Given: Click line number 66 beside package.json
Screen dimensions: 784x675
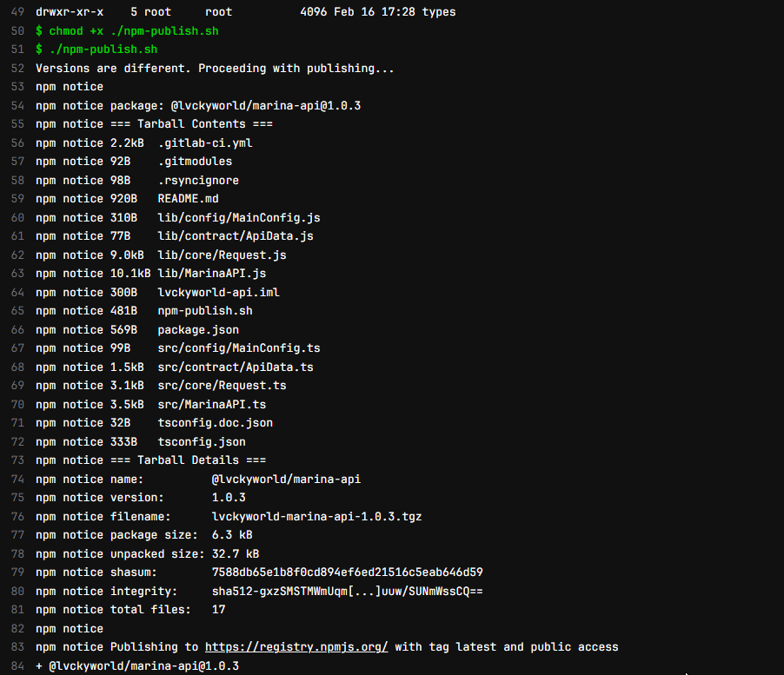Looking at the screenshot, I should click(x=18, y=330).
